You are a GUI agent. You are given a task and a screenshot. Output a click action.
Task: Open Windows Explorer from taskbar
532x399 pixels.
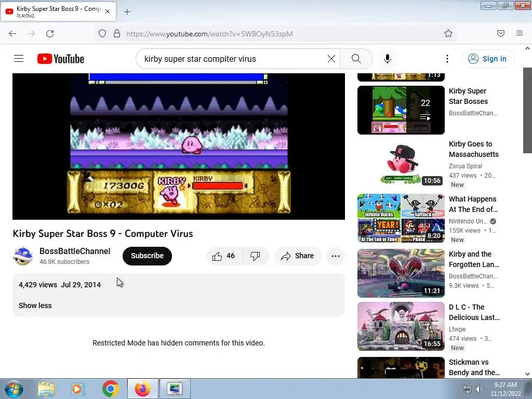(46, 389)
